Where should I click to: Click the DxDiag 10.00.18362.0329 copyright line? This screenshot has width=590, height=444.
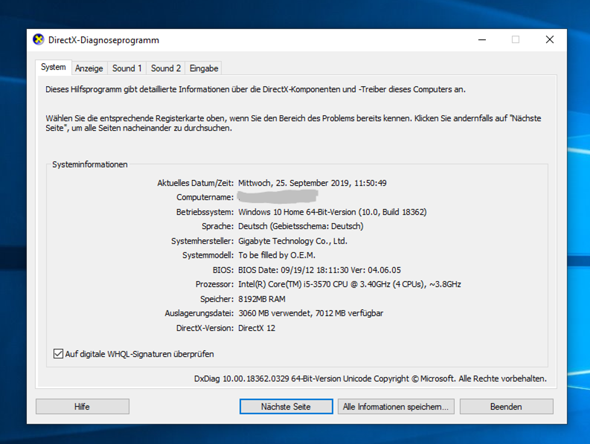[x=370, y=379]
